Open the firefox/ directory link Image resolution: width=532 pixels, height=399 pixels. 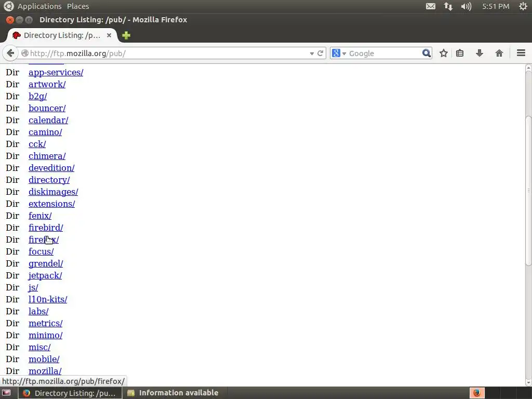[44, 240]
